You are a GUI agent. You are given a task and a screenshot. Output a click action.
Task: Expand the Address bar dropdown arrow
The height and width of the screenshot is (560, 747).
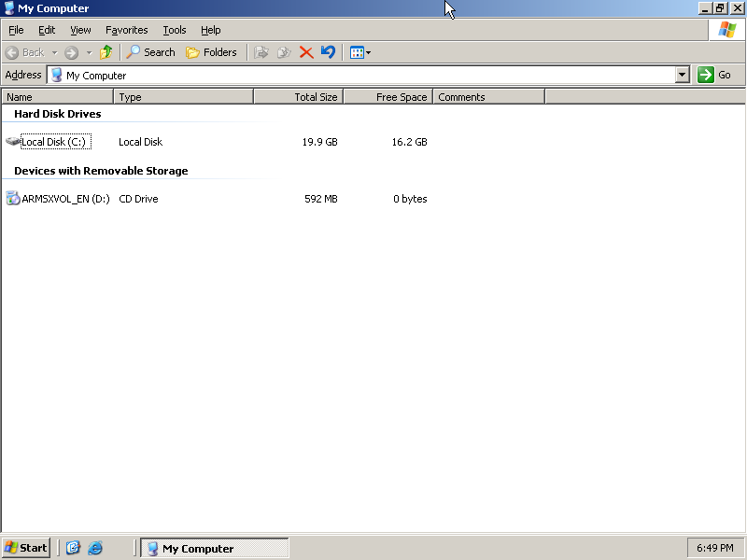click(682, 75)
